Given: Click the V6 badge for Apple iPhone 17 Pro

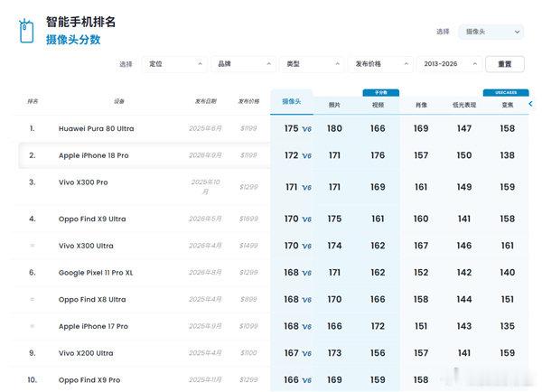Looking at the screenshot, I should pyautogui.click(x=306, y=327).
